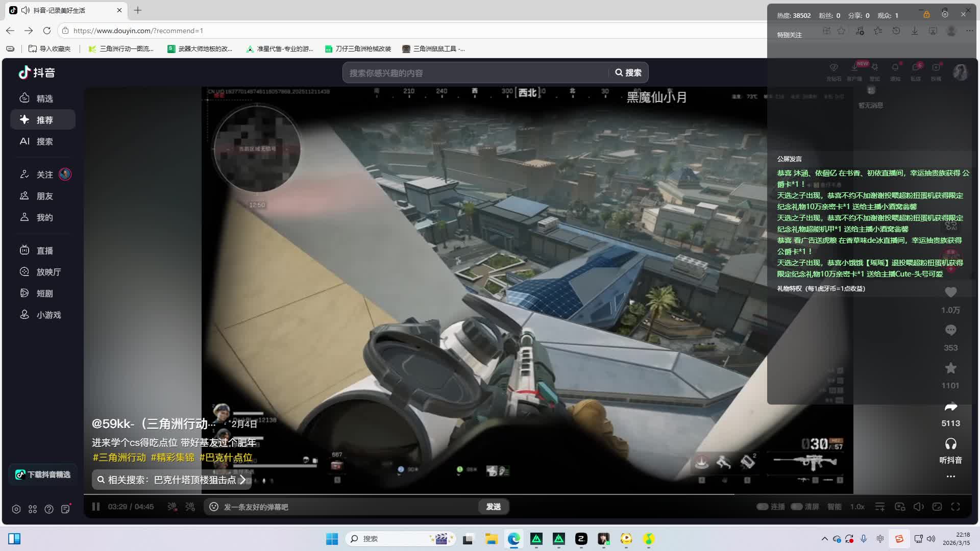Screen dimensions: 980x551
Task: Click the #三角洲行动 hashtag link
Action: point(119,458)
